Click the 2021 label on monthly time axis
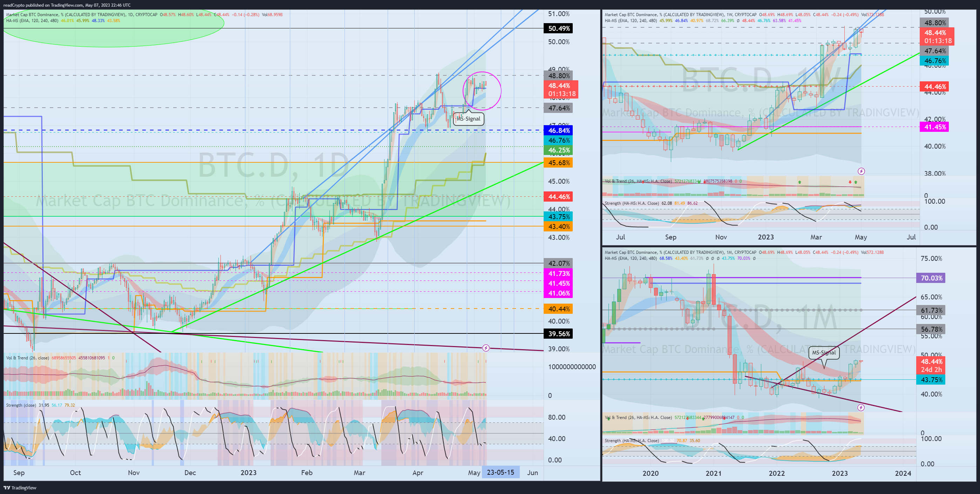This screenshot has height=494, width=980. [713, 473]
